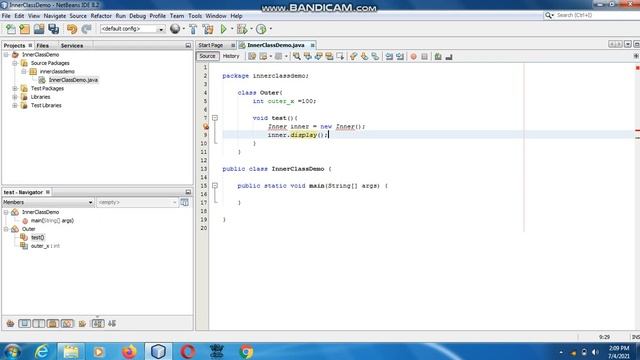Click the Clean and Build icon
The width and height of the screenshot is (640, 360).
pyautogui.click(x=208, y=29)
